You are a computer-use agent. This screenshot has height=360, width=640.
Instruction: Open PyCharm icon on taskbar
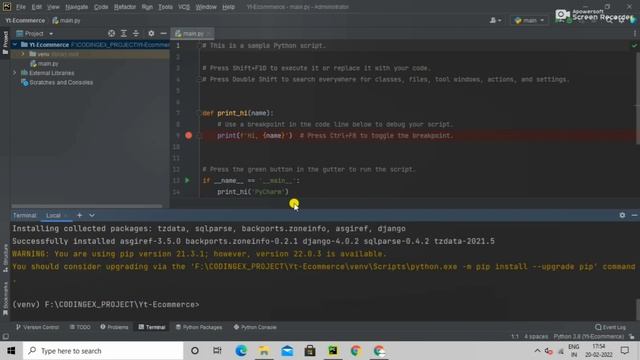[x=333, y=351]
